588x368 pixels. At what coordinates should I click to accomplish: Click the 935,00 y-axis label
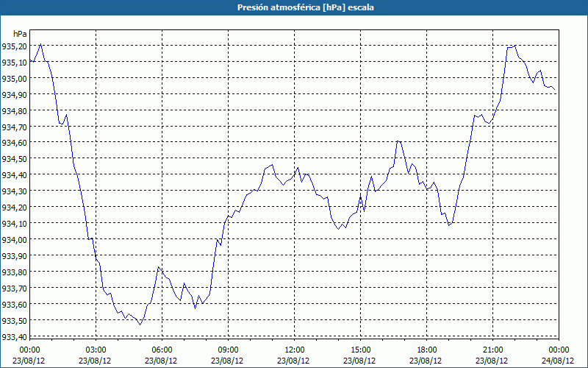point(13,79)
